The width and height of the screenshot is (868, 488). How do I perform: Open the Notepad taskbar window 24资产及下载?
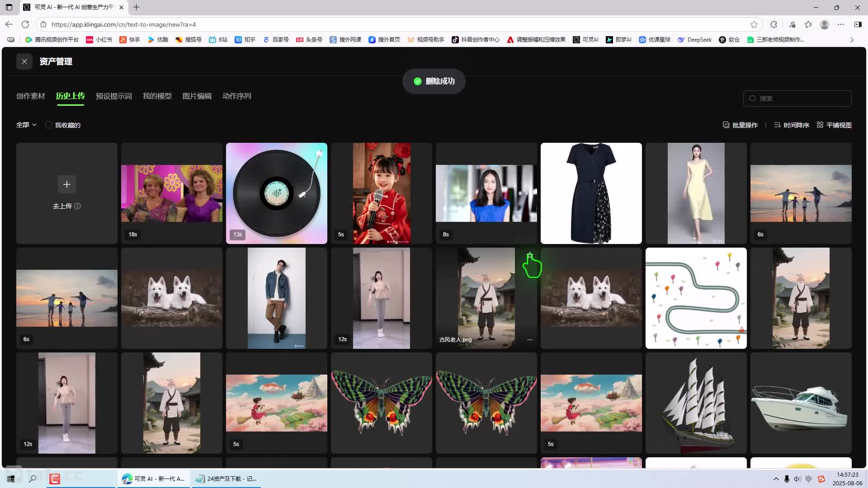(x=227, y=479)
